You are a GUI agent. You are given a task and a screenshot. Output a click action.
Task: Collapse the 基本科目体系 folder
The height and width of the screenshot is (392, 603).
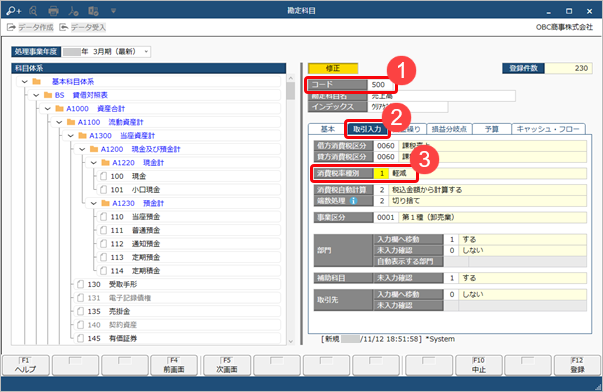25,82
